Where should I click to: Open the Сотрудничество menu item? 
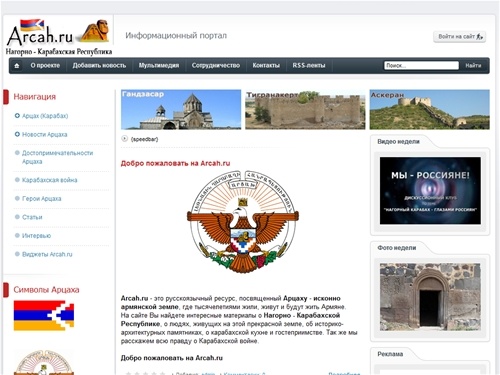[x=216, y=65]
